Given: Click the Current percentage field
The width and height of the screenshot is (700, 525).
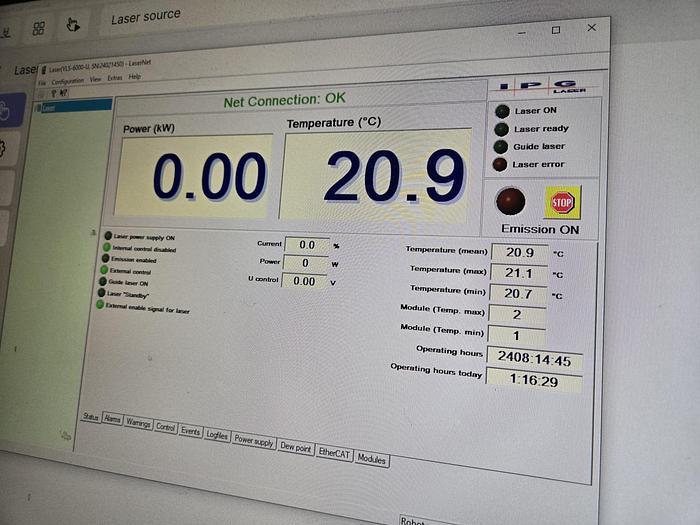Looking at the screenshot, I should pyautogui.click(x=307, y=244).
